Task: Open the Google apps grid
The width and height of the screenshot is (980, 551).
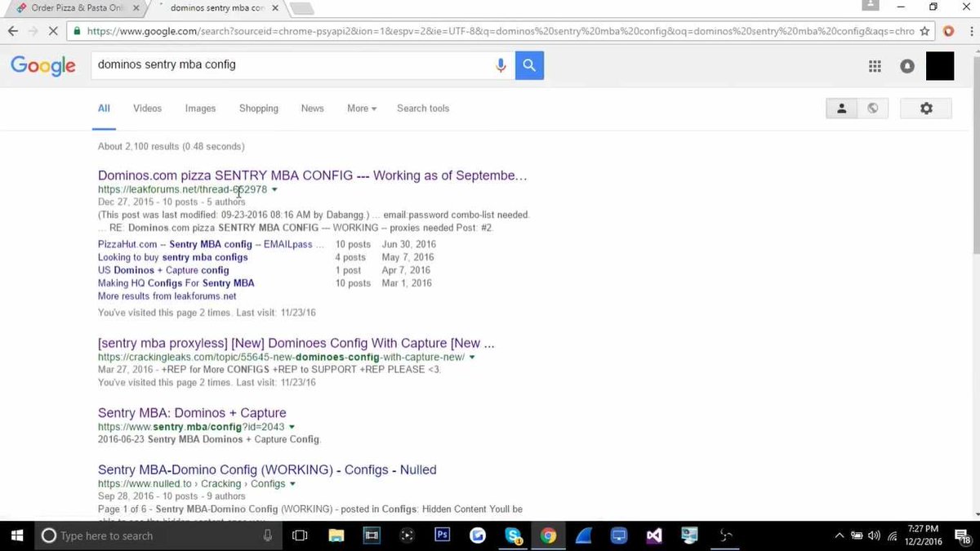Action: [x=875, y=66]
